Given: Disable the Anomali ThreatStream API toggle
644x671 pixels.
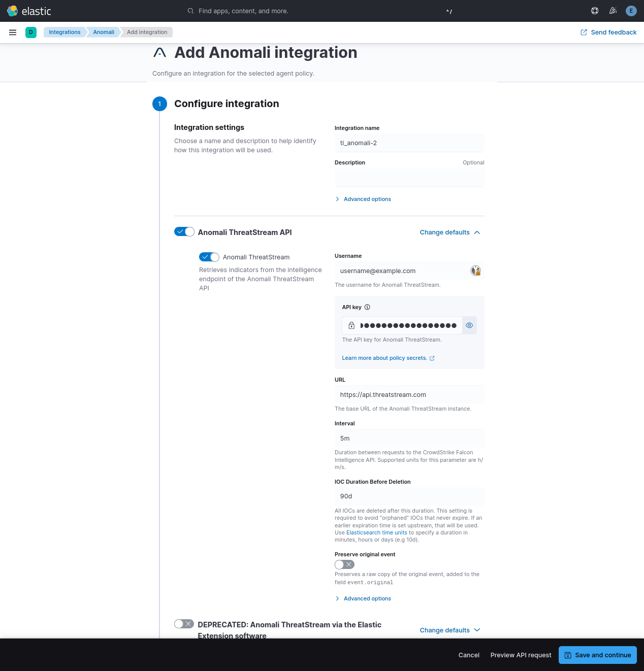Looking at the screenshot, I should pyautogui.click(x=184, y=231).
